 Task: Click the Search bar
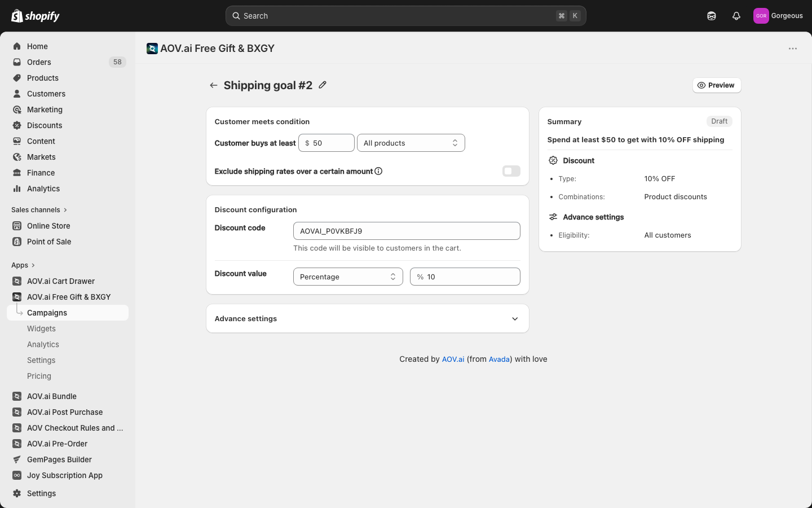pos(406,16)
